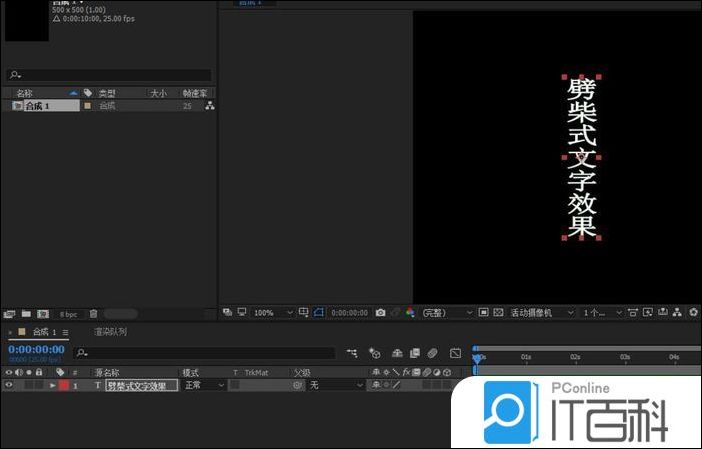Click the show channel RGB color icon

[x=409, y=313]
